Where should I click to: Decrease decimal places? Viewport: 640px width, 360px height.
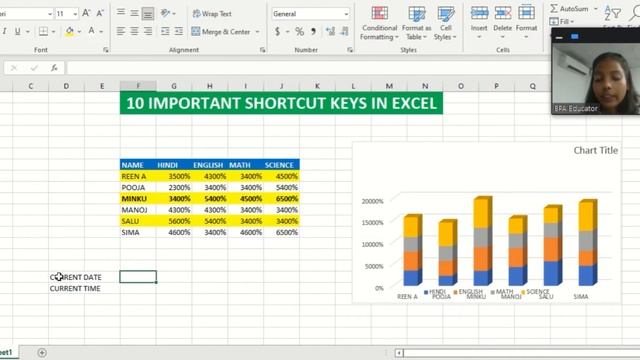click(344, 31)
